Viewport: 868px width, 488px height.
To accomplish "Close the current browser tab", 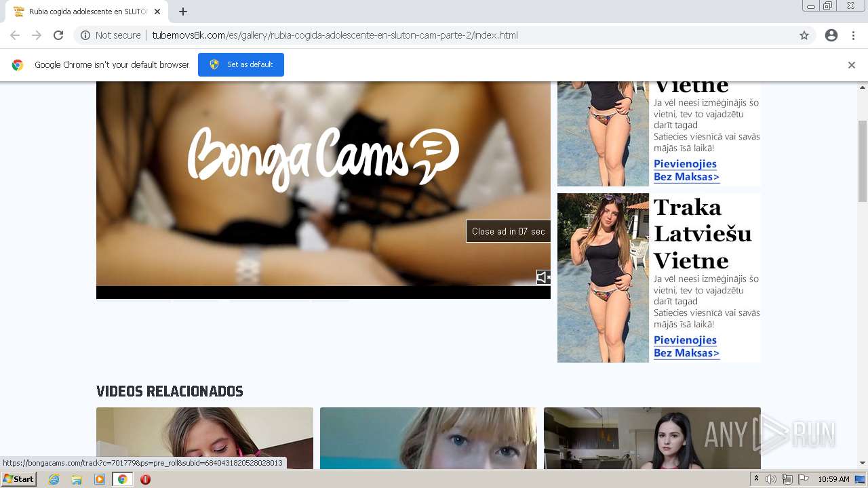I will [157, 12].
